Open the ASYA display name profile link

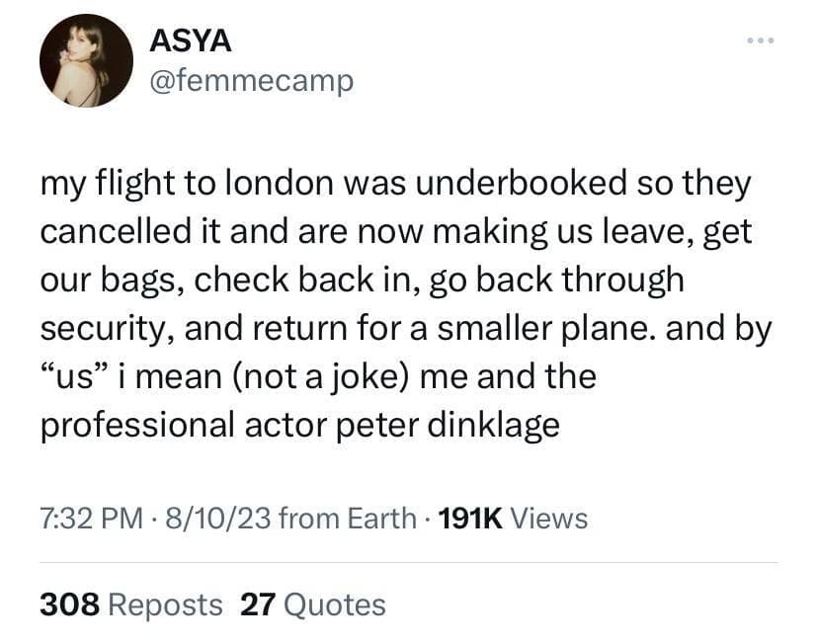(x=191, y=42)
